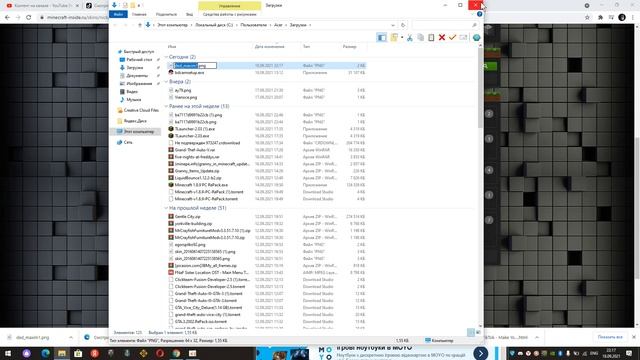Open Quick Access toolbar dropdown in title bar

(139, 6)
